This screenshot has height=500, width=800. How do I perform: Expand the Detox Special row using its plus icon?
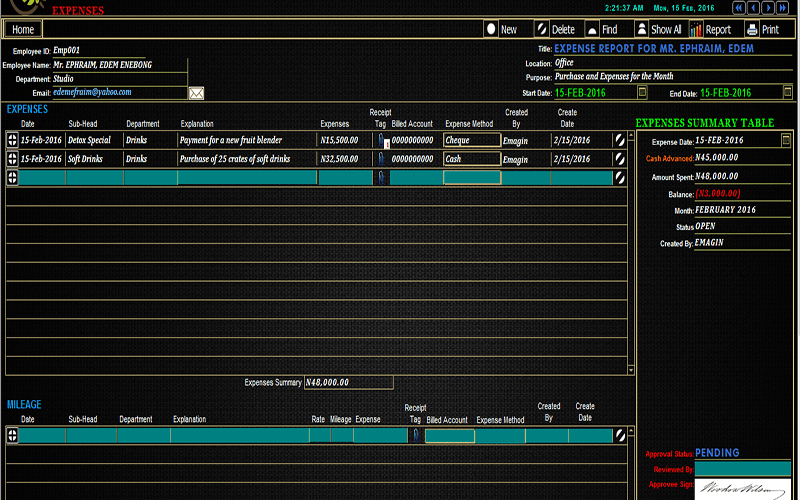pos(12,141)
